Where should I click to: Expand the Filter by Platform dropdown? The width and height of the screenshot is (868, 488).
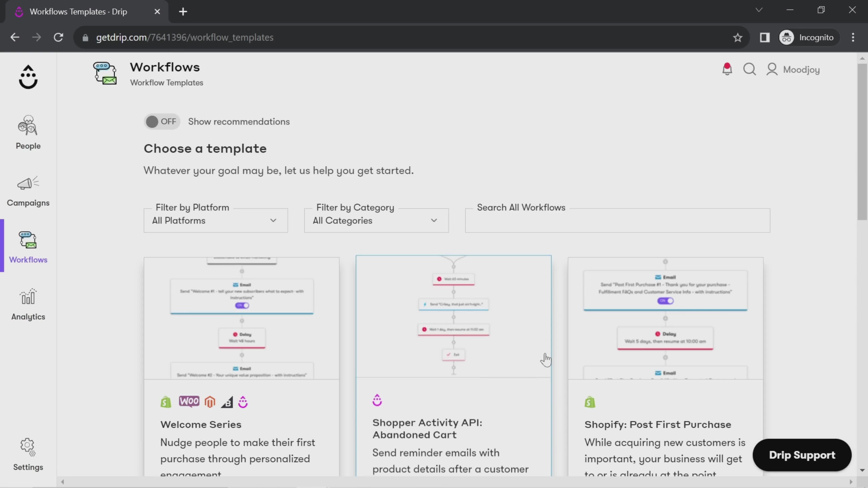[x=216, y=221]
